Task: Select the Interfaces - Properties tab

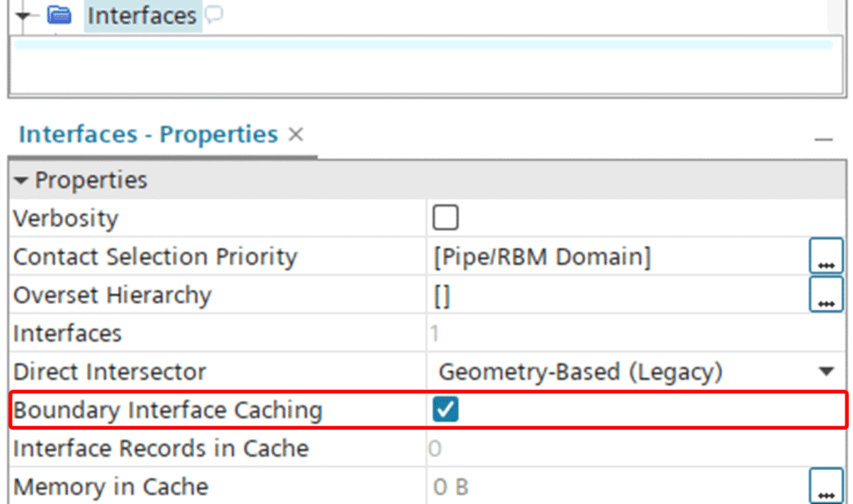Action: coord(148,135)
